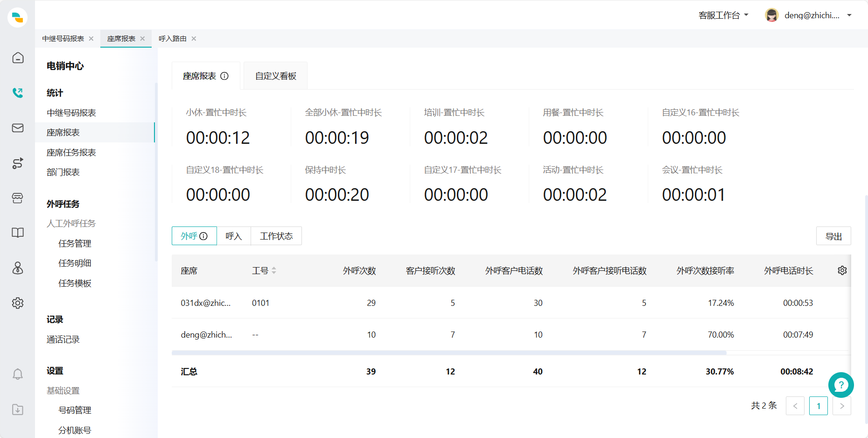The image size is (868, 438).
Task: Go to the previous page arrow
Action: 795,406
